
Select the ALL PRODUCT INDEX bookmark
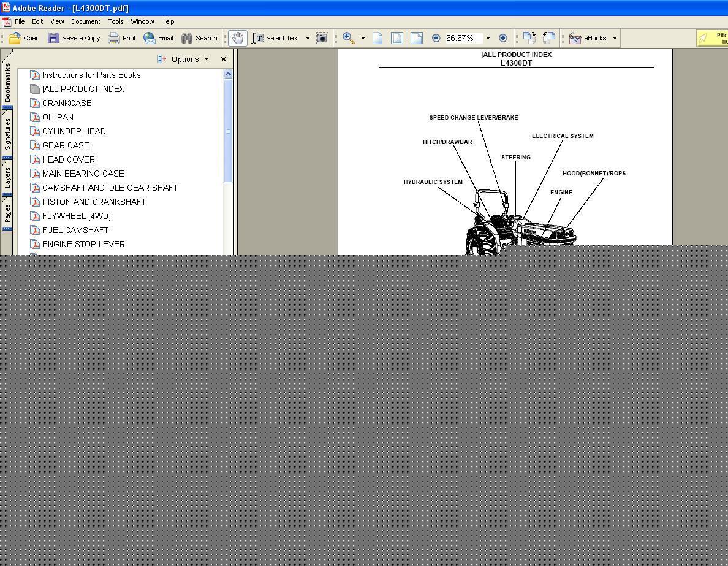point(83,89)
